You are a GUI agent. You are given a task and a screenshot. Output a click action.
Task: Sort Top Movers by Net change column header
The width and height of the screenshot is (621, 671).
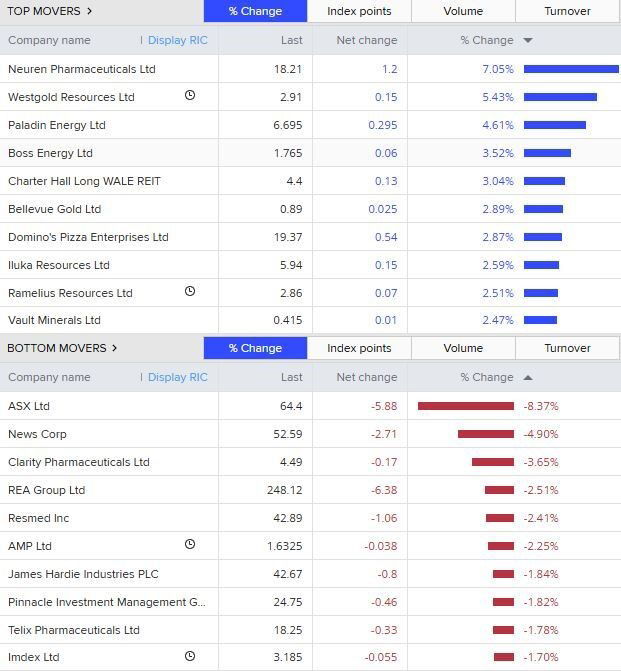[x=364, y=41]
